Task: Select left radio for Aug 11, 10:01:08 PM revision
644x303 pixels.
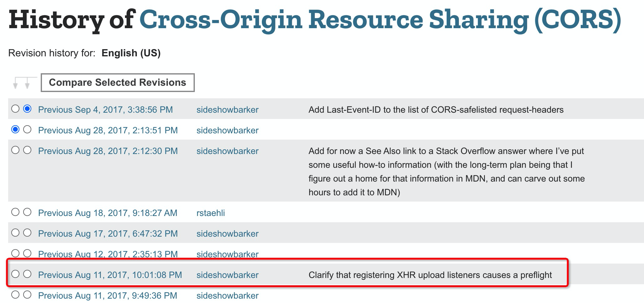Action: point(15,274)
